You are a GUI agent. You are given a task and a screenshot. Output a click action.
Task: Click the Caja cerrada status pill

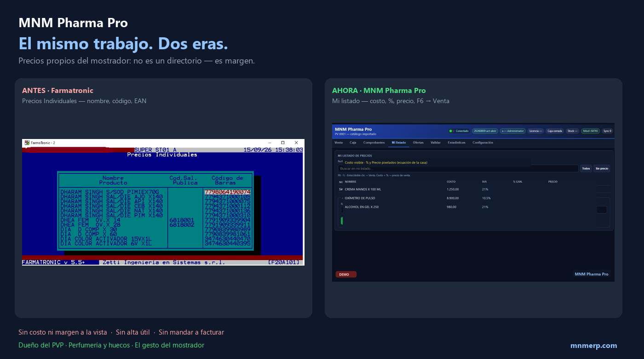555,131
